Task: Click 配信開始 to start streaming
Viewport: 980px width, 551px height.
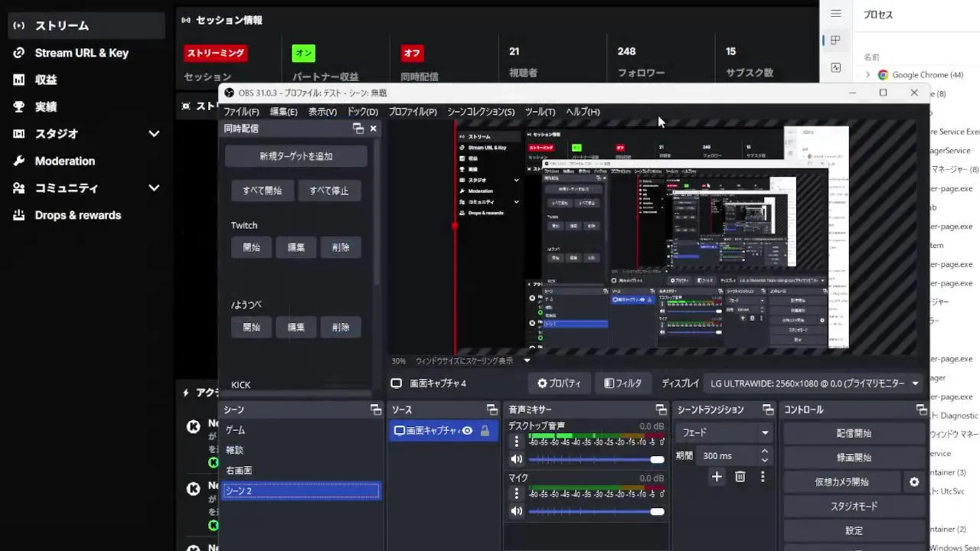Action: (x=854, y=433)
